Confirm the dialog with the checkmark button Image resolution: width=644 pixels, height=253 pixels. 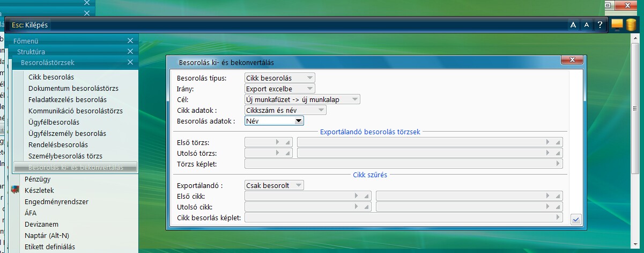click(576, 219)
